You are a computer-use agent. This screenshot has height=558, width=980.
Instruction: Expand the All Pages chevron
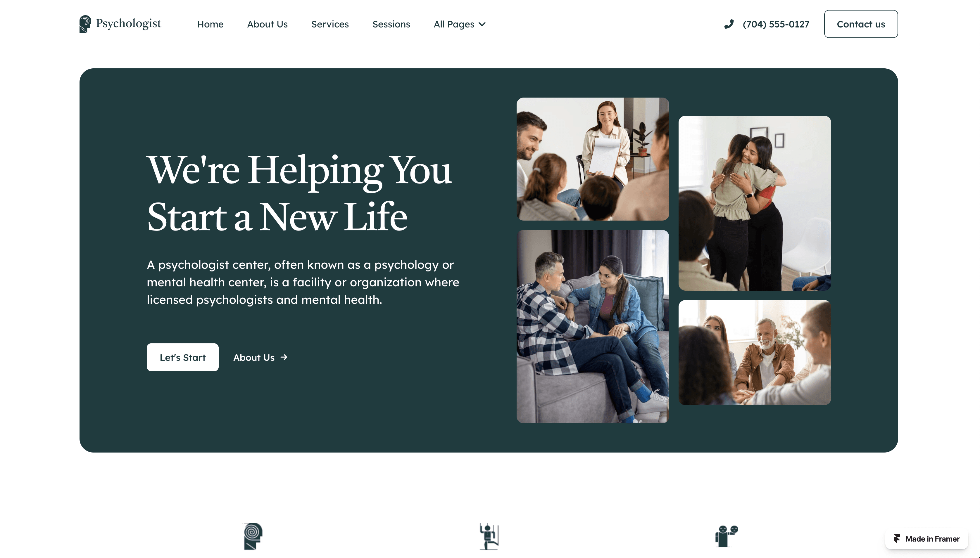pyautogui.click(x=482, y=25)
